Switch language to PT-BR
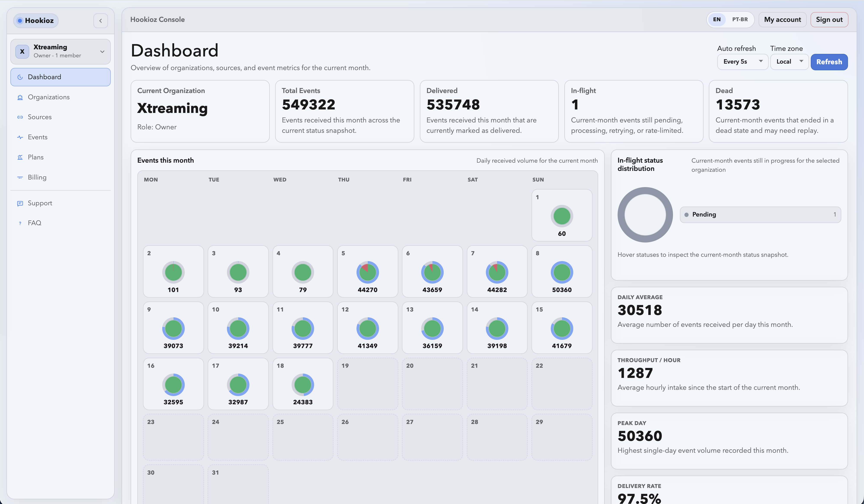Image resolution: width=864 pixels, height=504 pixels. tap(740, 19)
